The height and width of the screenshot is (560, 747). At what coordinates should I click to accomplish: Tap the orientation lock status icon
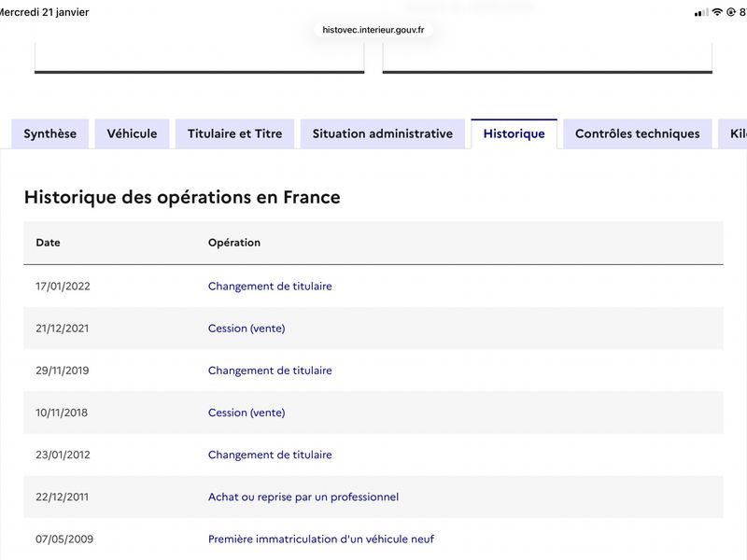(731, 12)
